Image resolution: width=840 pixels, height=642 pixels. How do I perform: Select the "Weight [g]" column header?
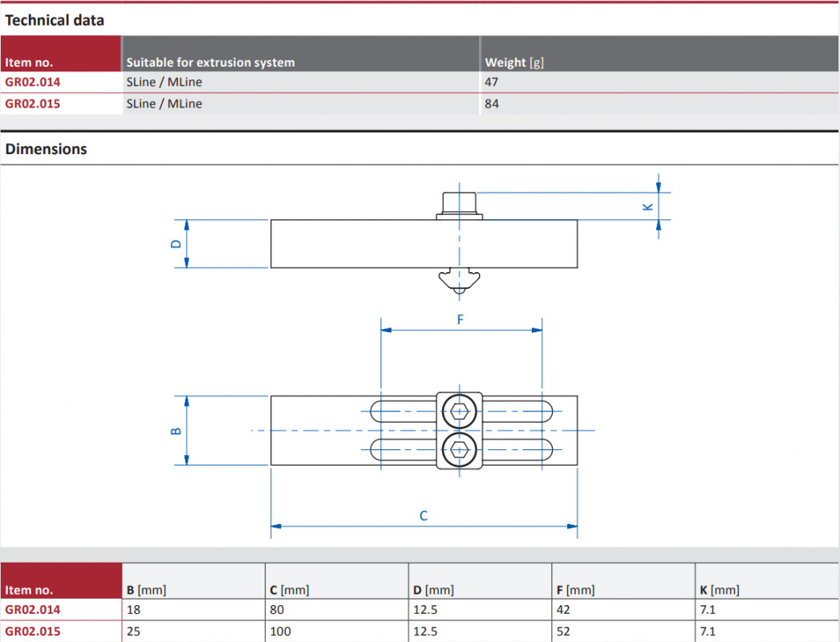[514, 62]
